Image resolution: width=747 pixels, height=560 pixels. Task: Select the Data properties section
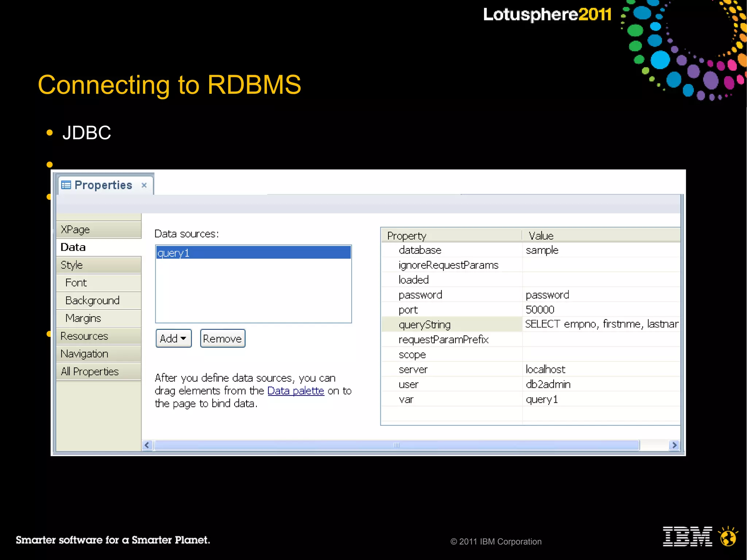click(98, 247)
